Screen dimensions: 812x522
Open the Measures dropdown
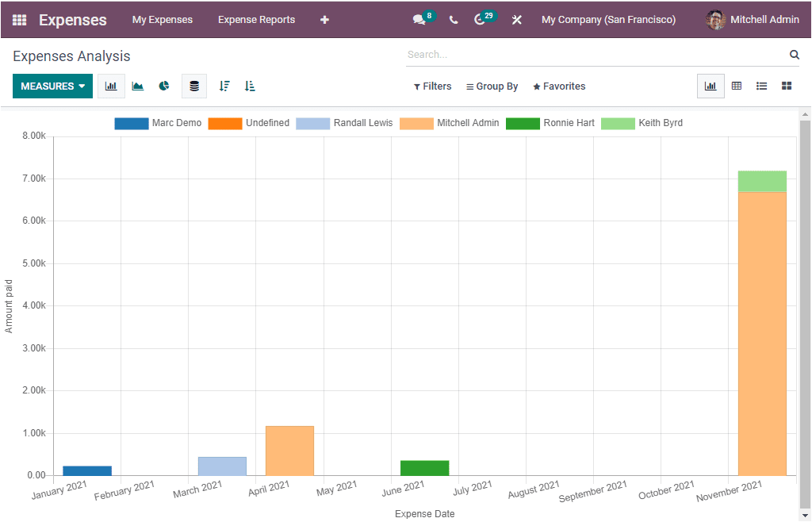click(x=52, y=86)
